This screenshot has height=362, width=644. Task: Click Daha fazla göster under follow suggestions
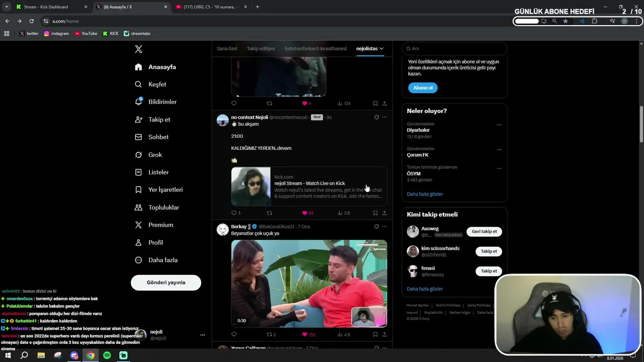point(425,289)
